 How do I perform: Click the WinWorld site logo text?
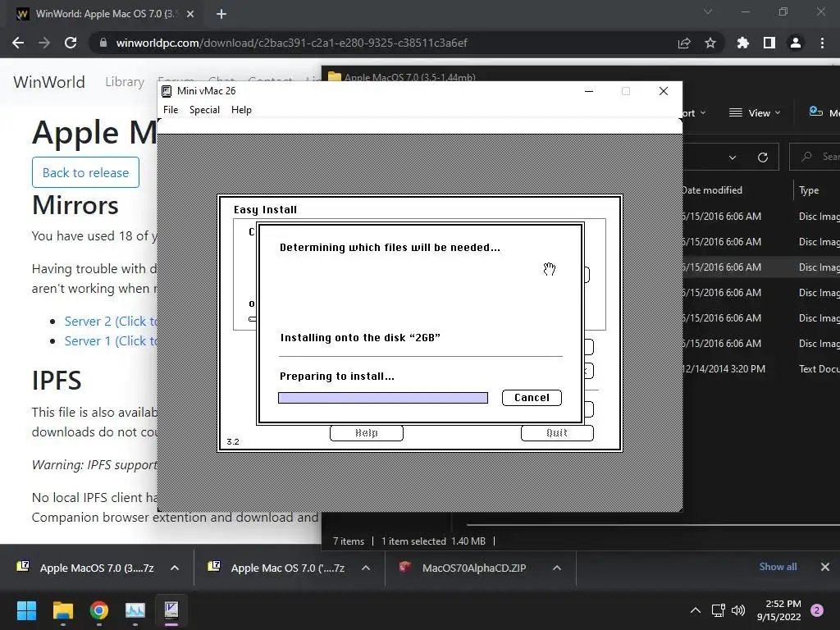click(x=49, y=82)
